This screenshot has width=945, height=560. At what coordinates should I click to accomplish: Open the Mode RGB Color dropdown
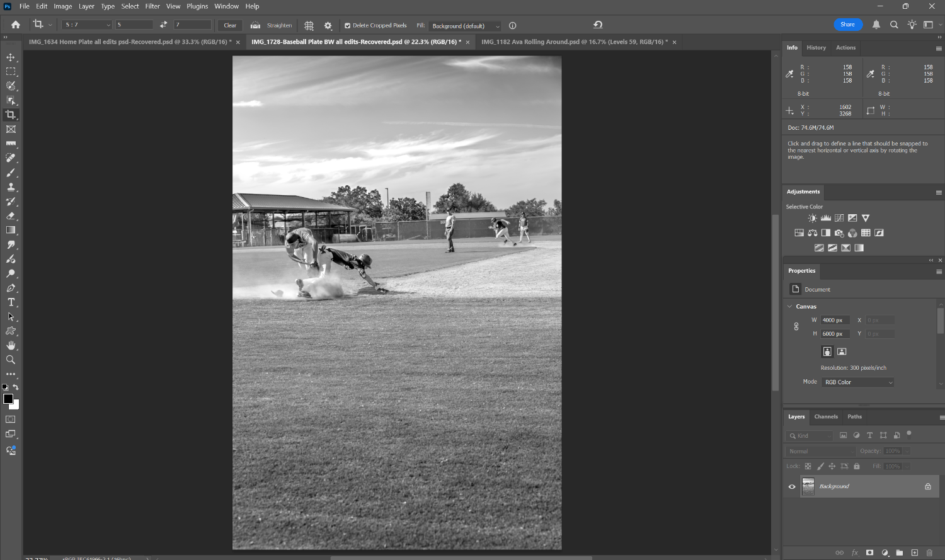coord(857,382)
